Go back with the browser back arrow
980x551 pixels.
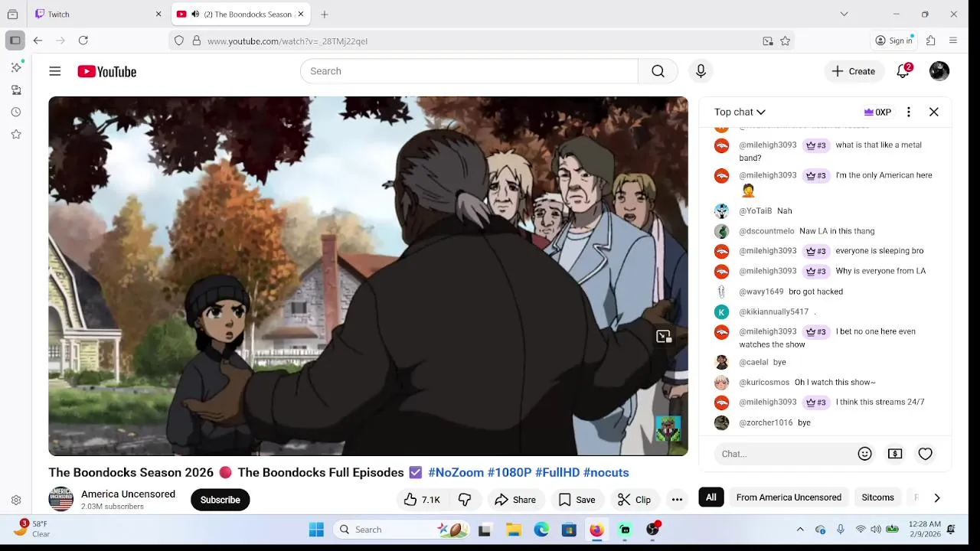tap(38, 41)
